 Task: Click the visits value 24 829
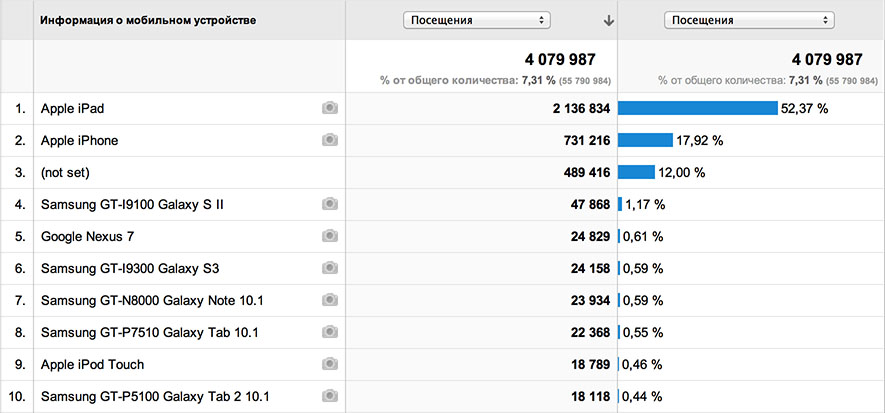[590, 236]
